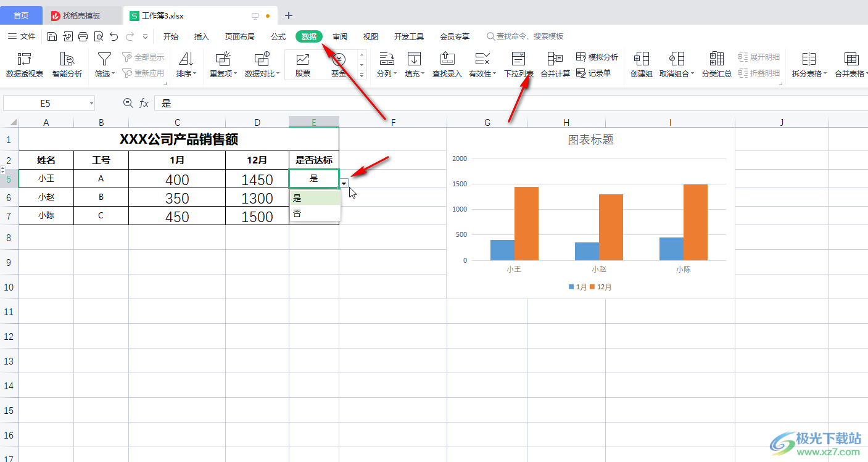Switch to the 首页 home document tab
This screenshot has width=868, height=462.
tap(21, 15)
